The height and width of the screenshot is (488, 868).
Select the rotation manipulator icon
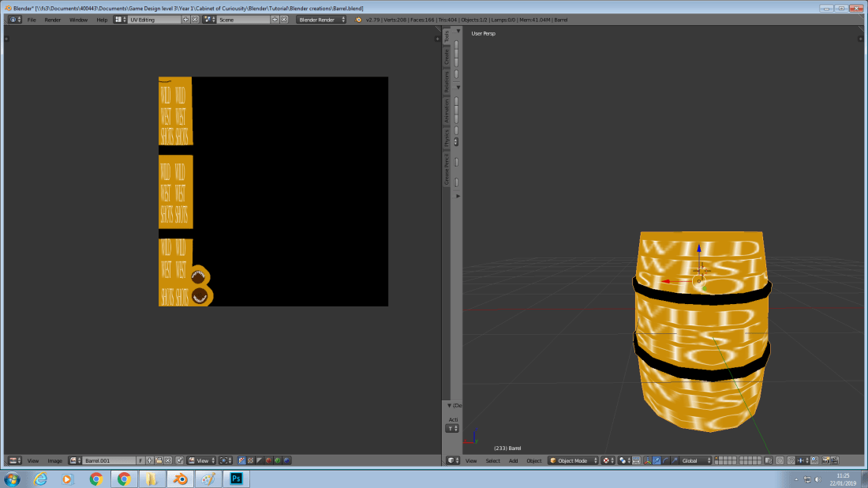point(664,460)
